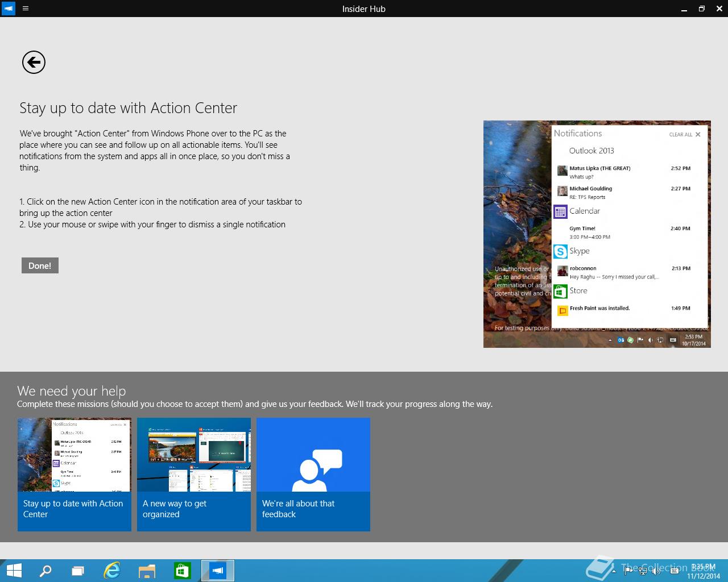Close the Insider Hub window
The width and height of the screenshot is (728, 582).
click(719, 9)
